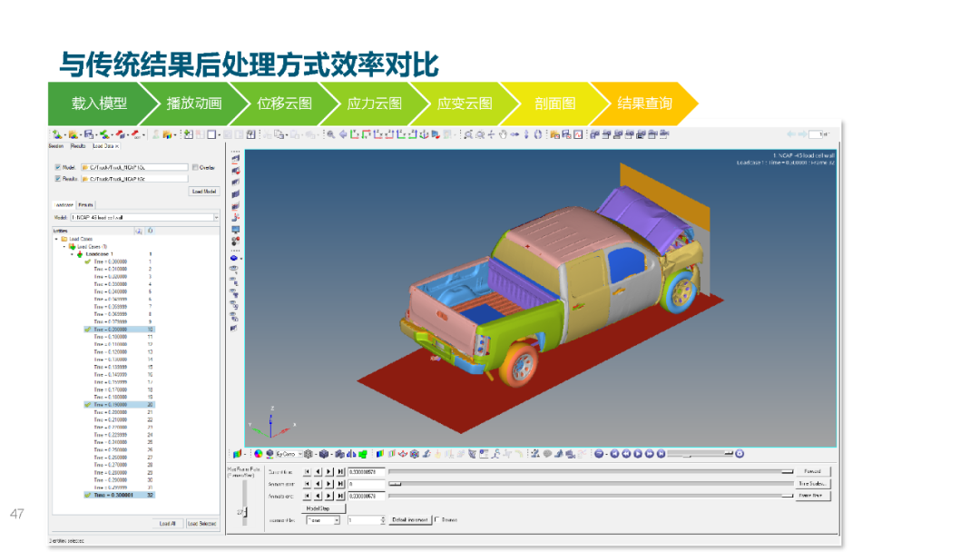Click the Max Frame Rate vertical slider
Image resolution: width=980 pixels, height=552 pixels.
[x=244, y=503]
